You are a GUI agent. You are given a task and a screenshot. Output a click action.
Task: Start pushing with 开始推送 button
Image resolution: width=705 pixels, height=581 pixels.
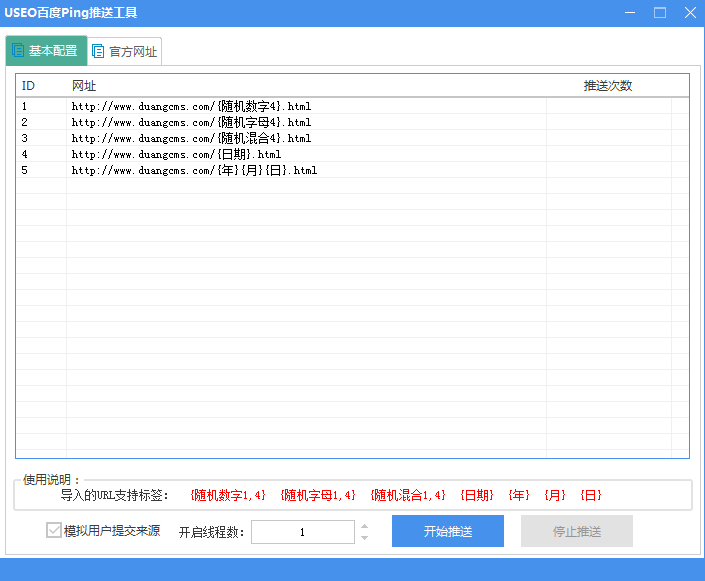pos(448,531)
